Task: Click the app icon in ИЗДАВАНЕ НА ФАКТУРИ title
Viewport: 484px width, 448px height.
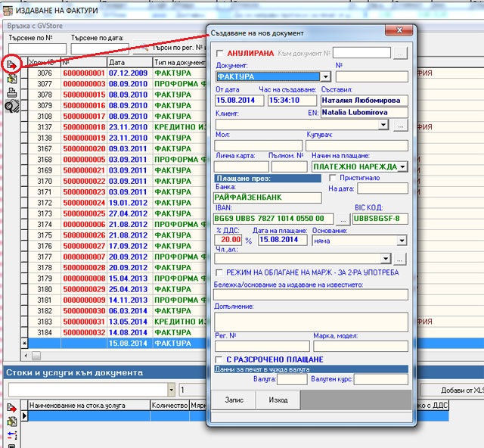Action: coord(8,11)
